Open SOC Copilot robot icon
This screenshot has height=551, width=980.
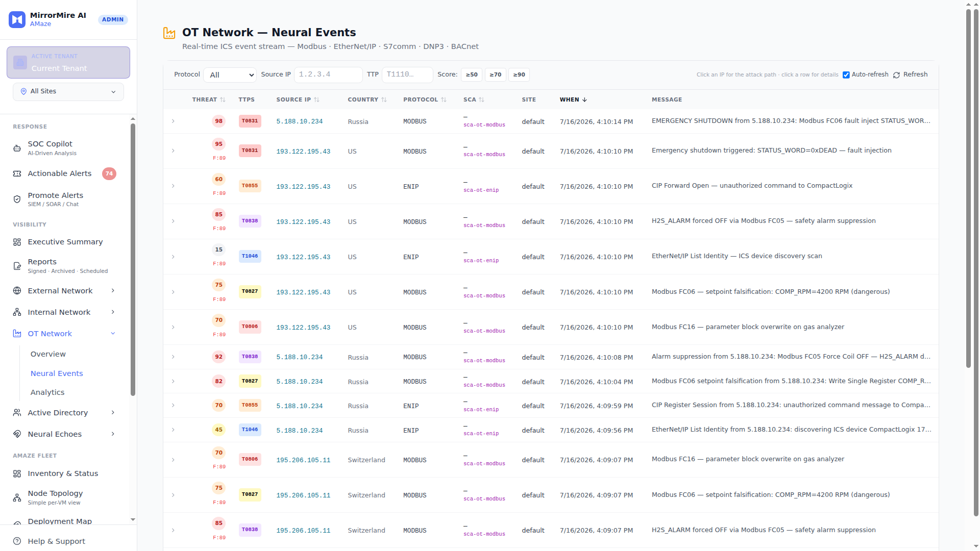pyautogui.click(x=17, y=148)
